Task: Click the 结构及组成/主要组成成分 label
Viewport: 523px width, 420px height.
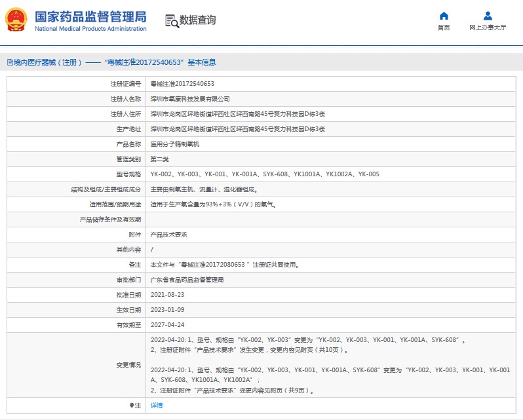Action: [106, 189]
